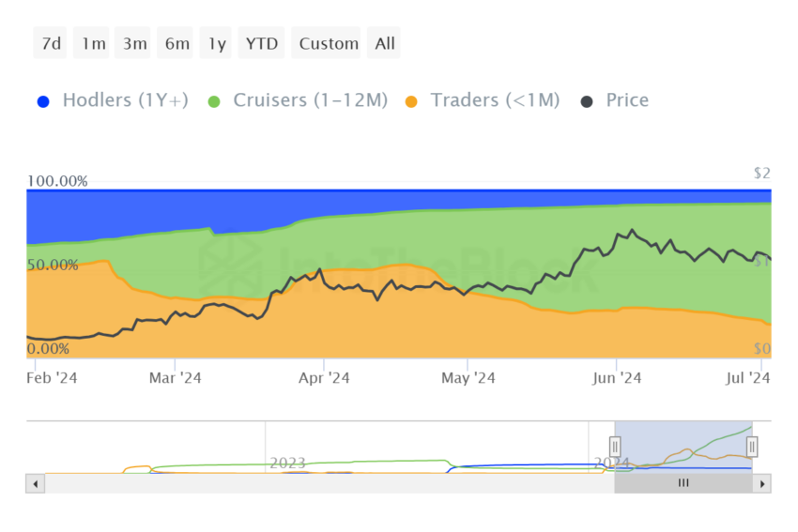798x532 pixels.
Task: Select the YTD range option
Action: (x=261, y=43)
